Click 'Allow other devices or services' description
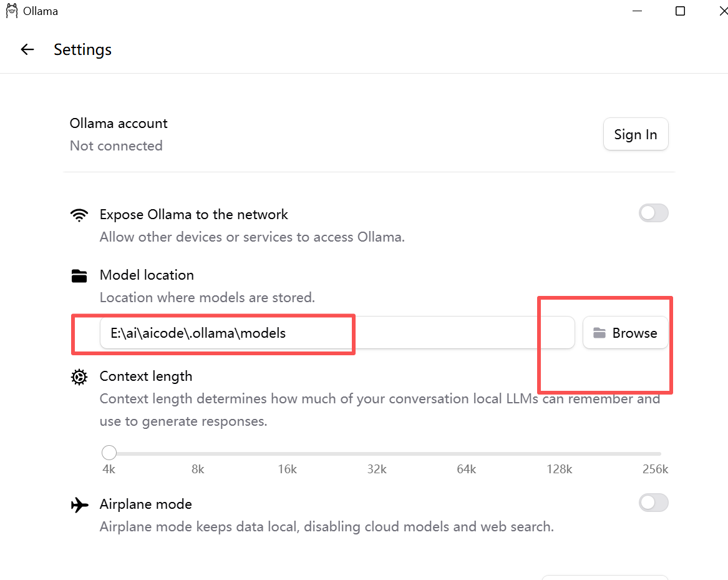 252,237
